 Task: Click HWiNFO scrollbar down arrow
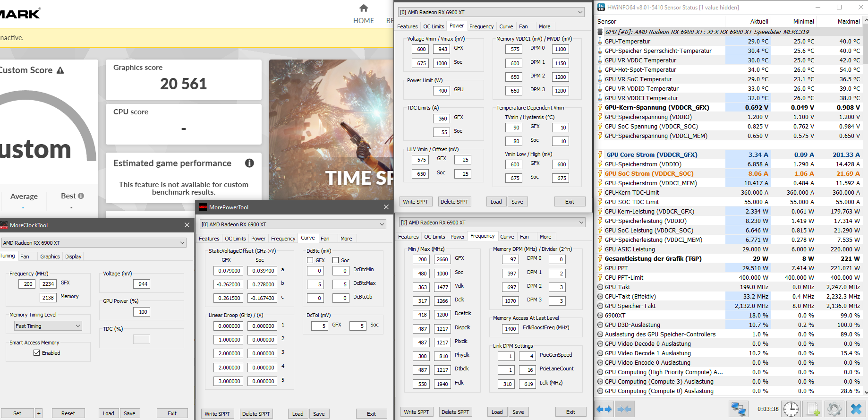[x=866, y=392]
